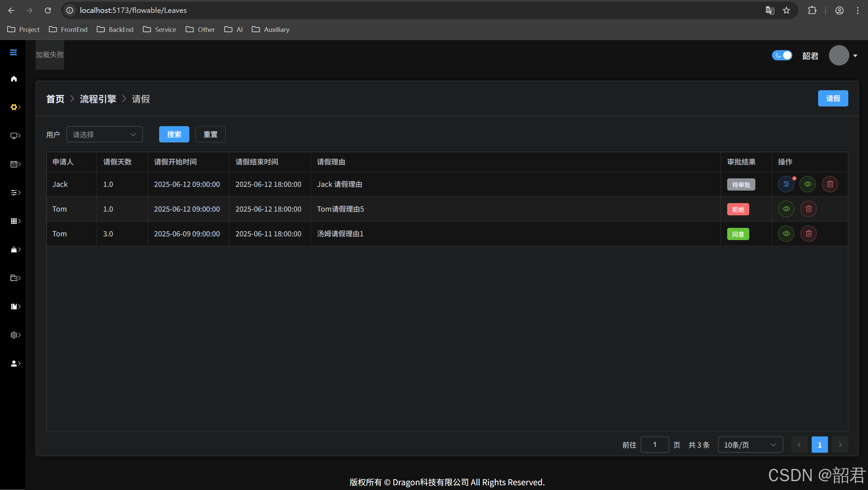
Task: Click the sidebar collapse hamburger icon
Action: pos(13,53)
